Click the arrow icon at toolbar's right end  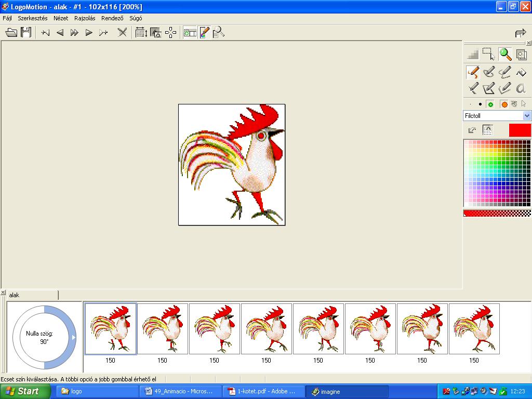(520, 33)
